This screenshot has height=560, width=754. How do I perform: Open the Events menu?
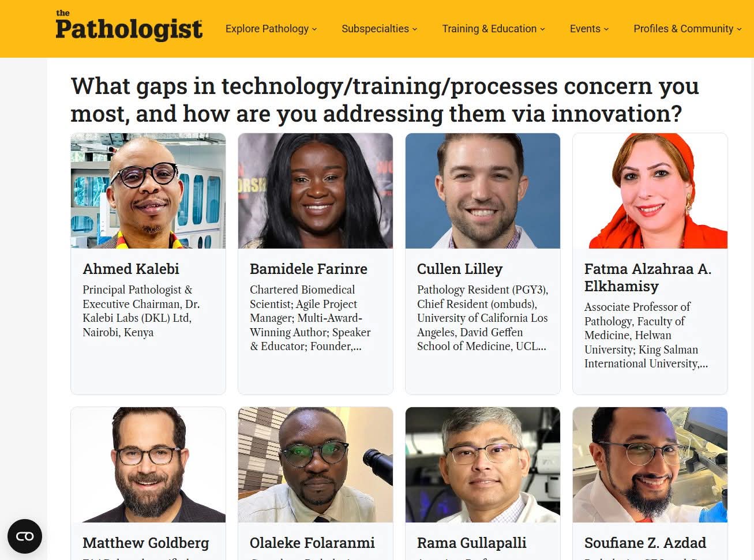(588, 29)
